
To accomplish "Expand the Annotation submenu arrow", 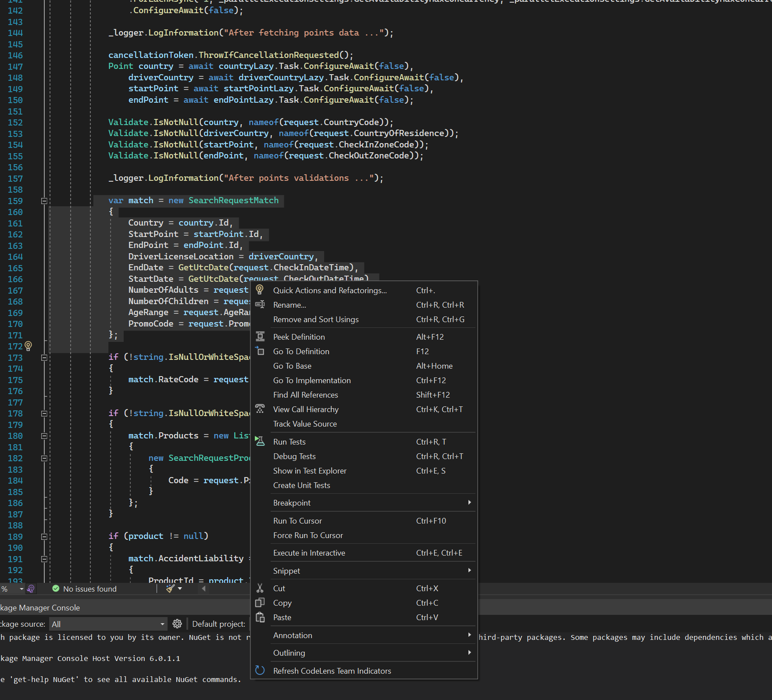I will [469, 635].
